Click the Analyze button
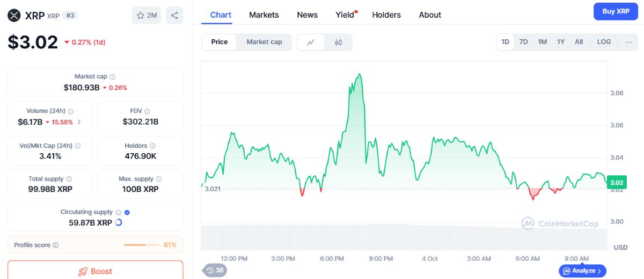Screen dimensions: 644x279 (x=582, y=270)
